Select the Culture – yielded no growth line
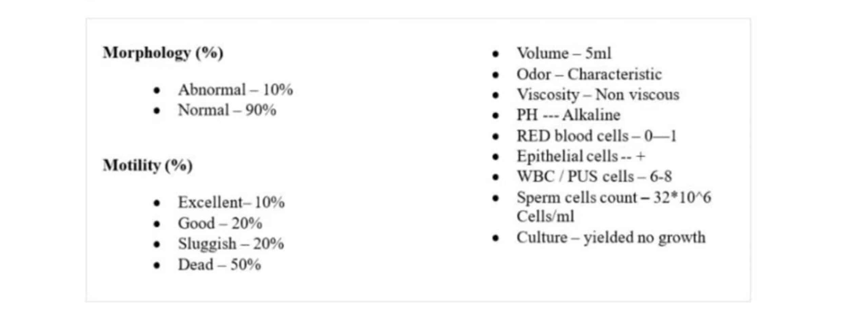This screenshot has height=327, width=868. 611,237
